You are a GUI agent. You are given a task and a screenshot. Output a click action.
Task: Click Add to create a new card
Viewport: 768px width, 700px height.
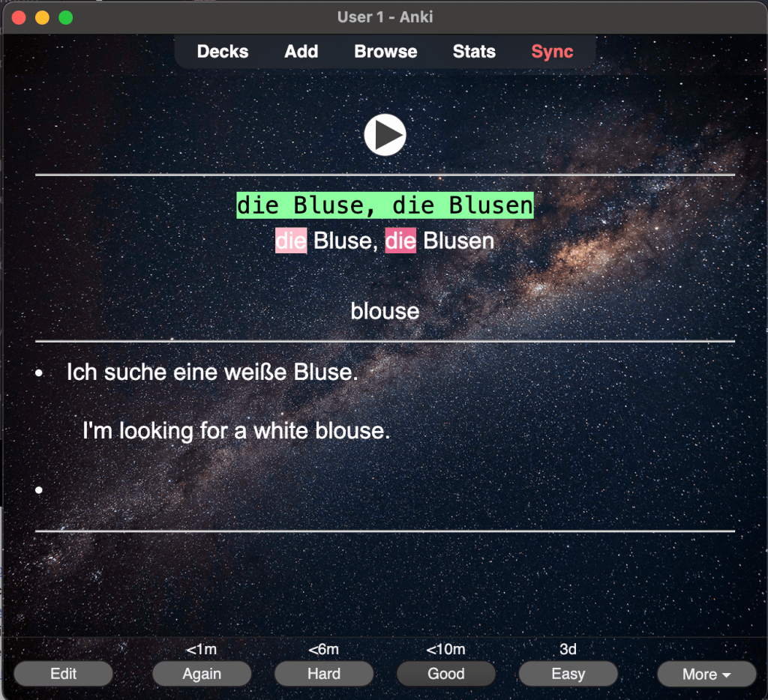click(x=301, y=52)
